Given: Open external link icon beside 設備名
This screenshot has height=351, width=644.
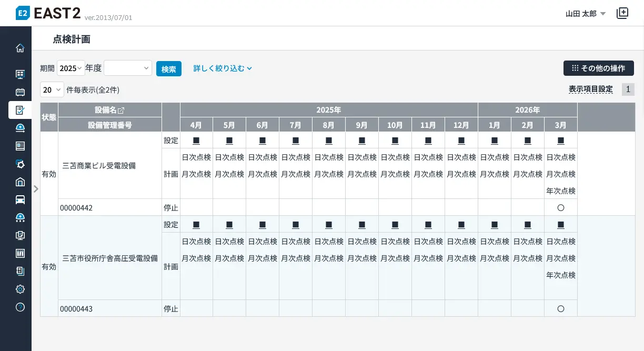Looking at the screenshot, I should pos(121,110).
